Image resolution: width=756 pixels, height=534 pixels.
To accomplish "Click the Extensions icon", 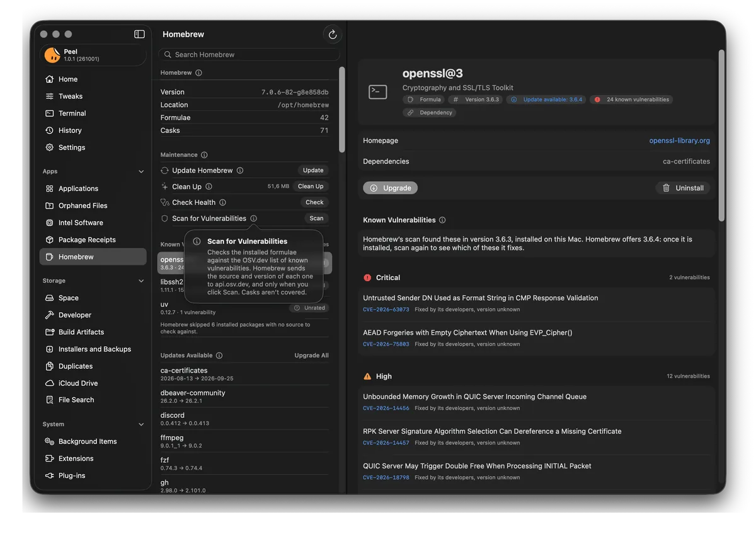I will [x=50, y=458].
